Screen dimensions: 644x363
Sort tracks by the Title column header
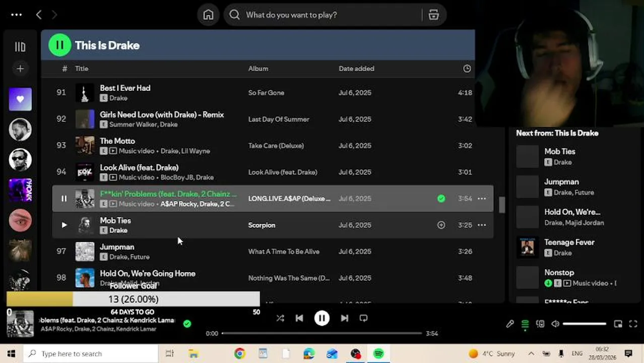click(82, 69)
